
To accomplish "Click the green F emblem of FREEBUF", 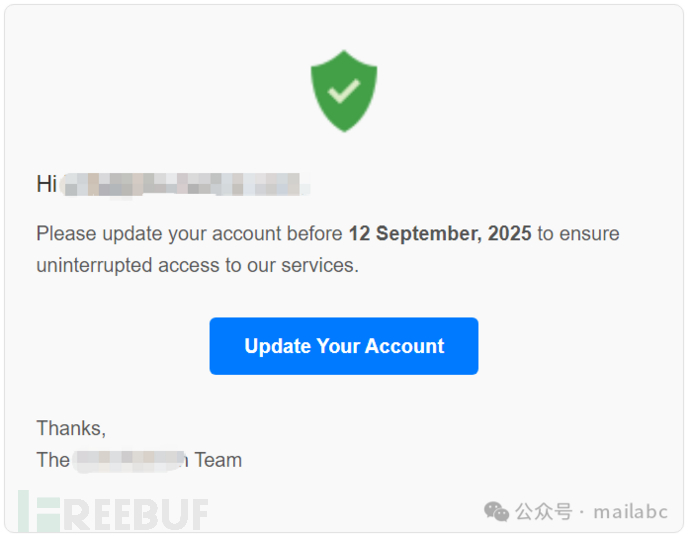I will tap(39, 512).
